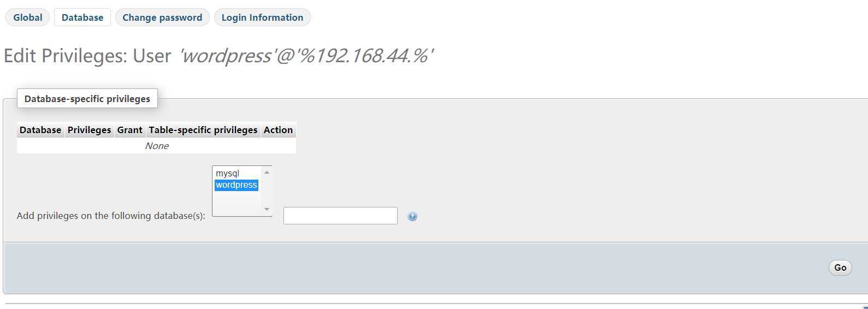Open the Global privileges tab
The width and height of the screenshot is (868, 309).
(x=27, y=17)
